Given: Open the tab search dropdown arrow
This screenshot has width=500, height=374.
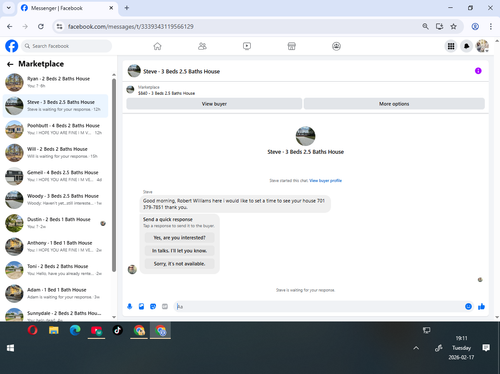Looking at the screenshot, I should 9,8.
